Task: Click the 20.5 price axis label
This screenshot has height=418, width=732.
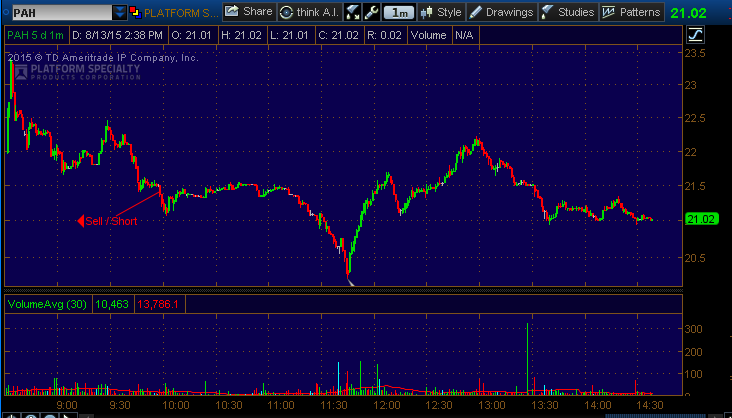Action: pyautogui.click(x=697, y=258)
